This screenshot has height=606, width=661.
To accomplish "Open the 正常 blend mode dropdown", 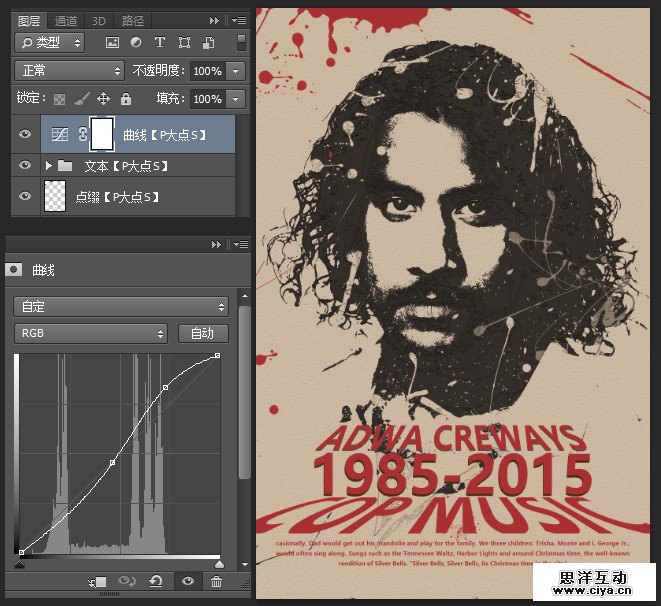I will [x=69, y=70].
